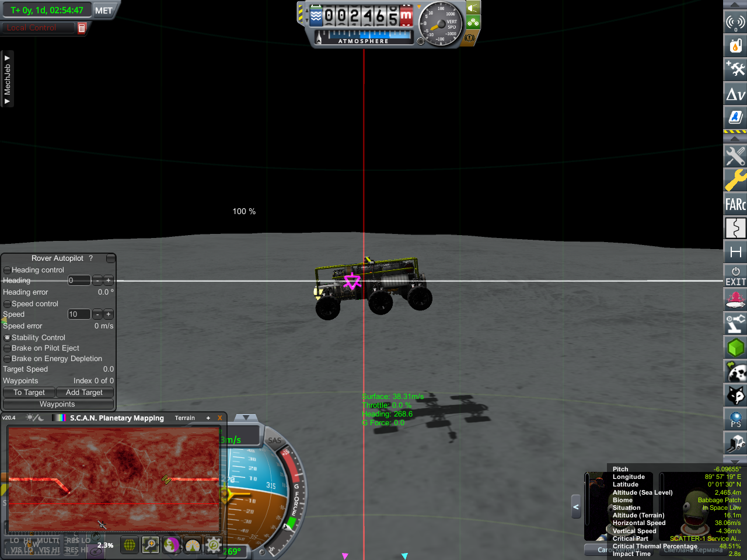Image resolution: width=747 pixels, height=560 pixels.
Task: Expand readout panel left arrow
Action: [576, 507]
